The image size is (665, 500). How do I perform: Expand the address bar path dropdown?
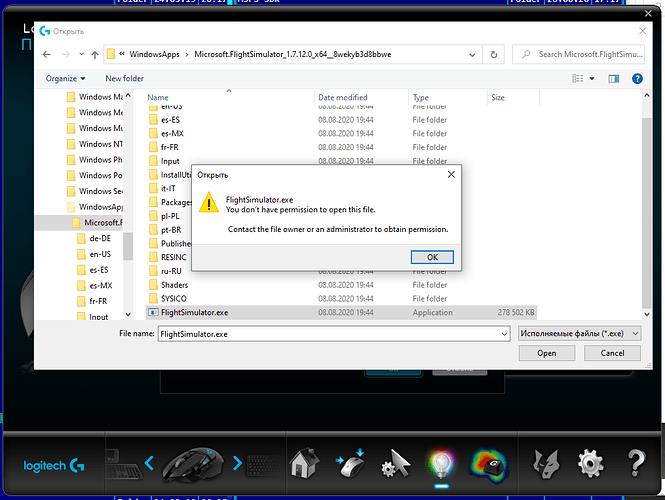coord(472,55)
